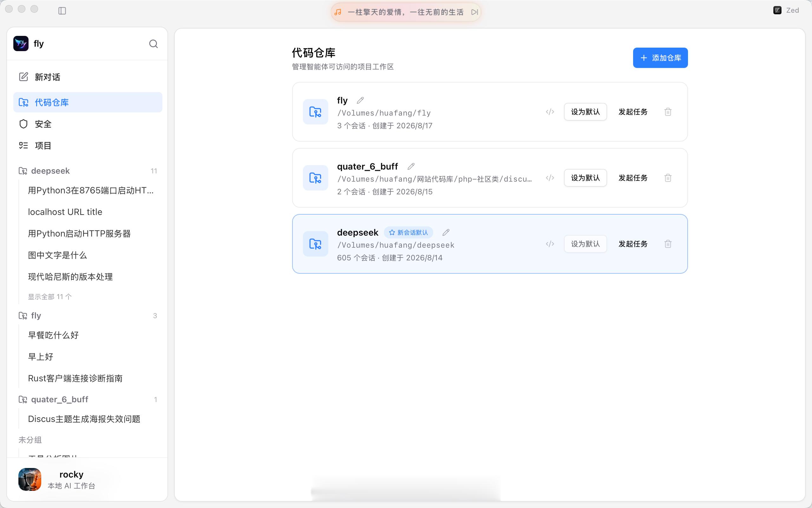
Task: Collapse the fly conversation group
Action: click(x=88, y=316)
